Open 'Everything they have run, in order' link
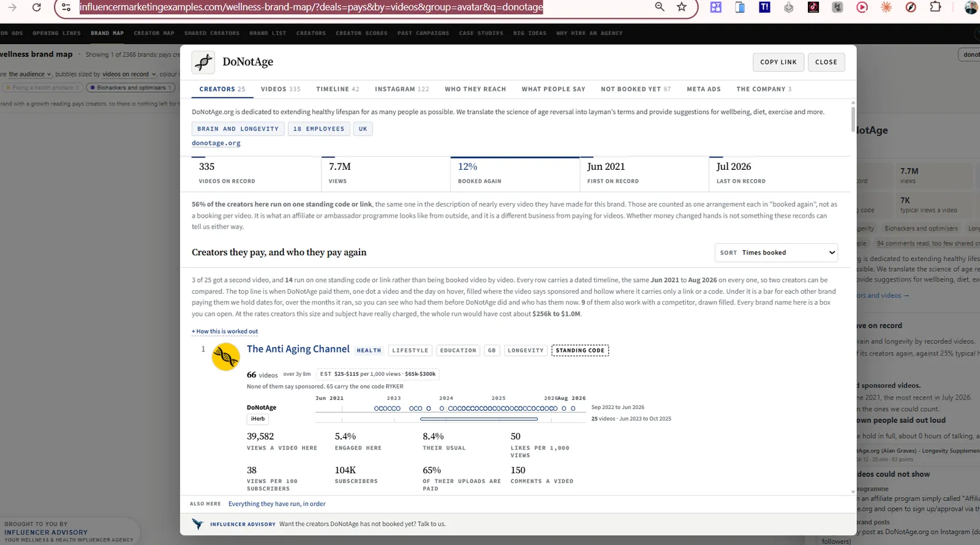The width and height of the screenshot is (980, 545). 277,504
